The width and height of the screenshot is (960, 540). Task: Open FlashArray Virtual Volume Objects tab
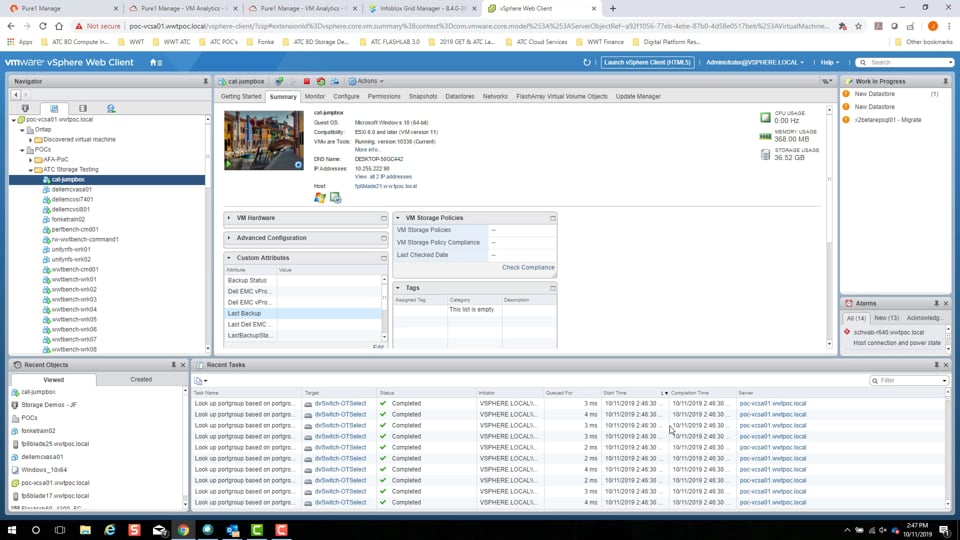click(x=561, y=97)
